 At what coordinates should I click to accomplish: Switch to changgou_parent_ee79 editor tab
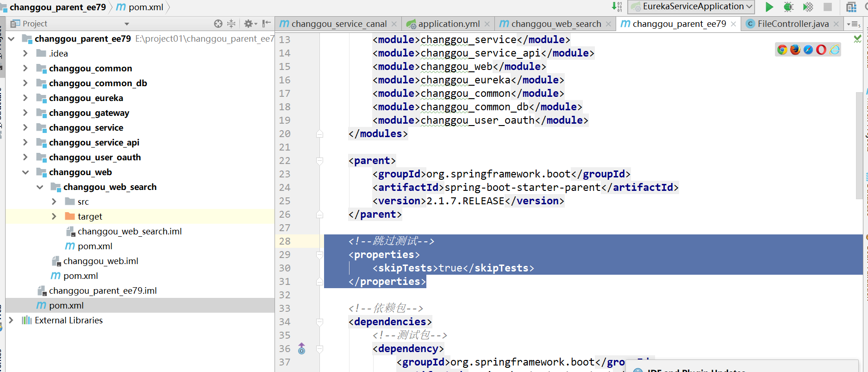tap(679, 24)
